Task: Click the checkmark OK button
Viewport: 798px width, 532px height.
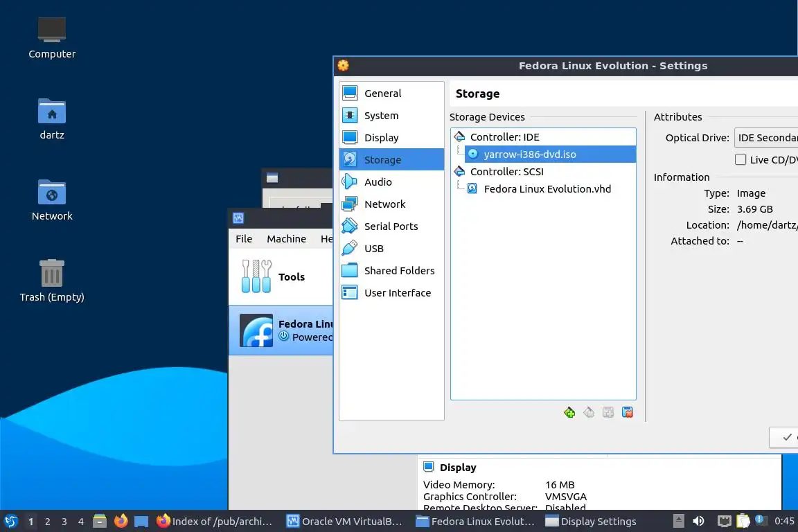Action: [x=783, y=437]
